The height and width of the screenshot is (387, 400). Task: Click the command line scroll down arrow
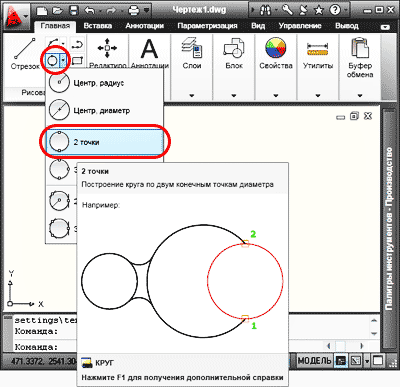point(374,333)
